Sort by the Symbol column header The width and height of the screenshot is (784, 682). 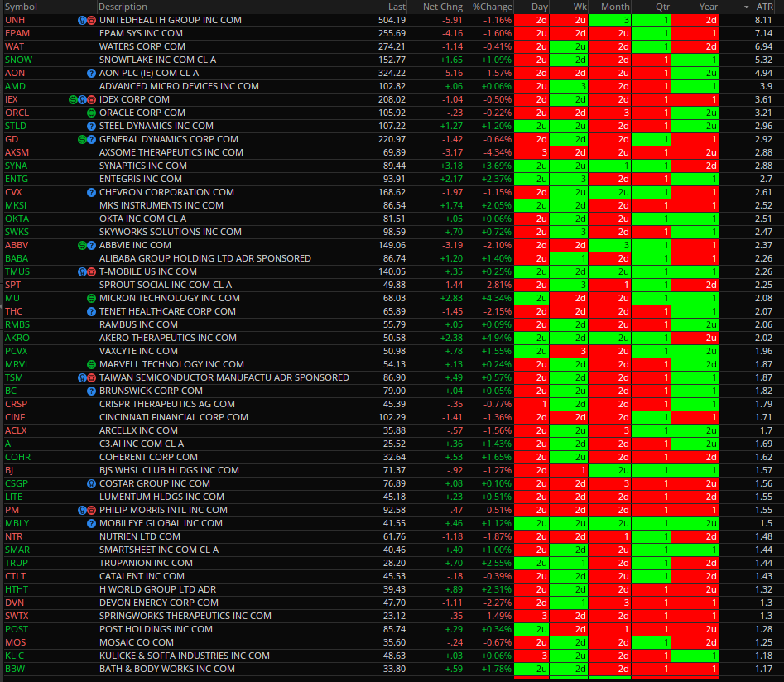click(x=48, y=7)
